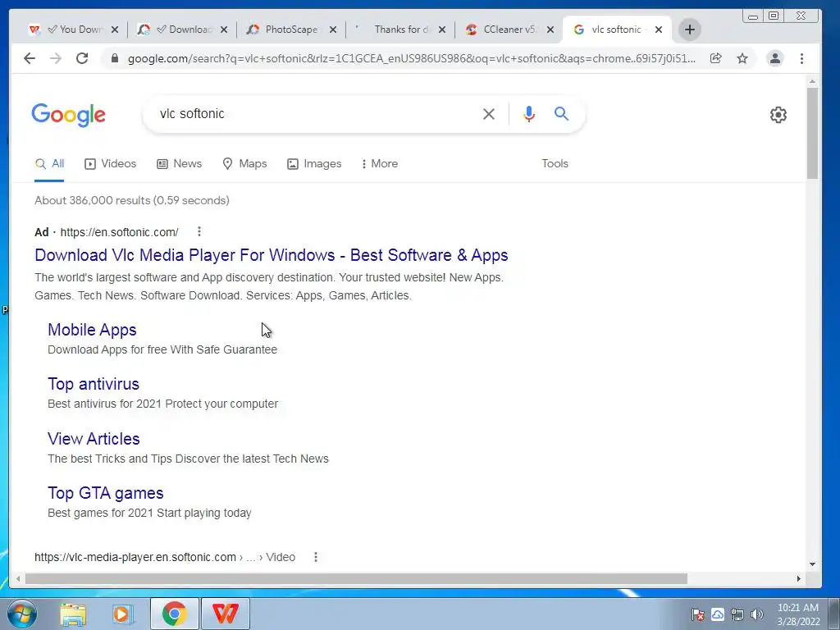Go back to the previous page
This screenshot has width=840, height=630.
pos(30,58)
